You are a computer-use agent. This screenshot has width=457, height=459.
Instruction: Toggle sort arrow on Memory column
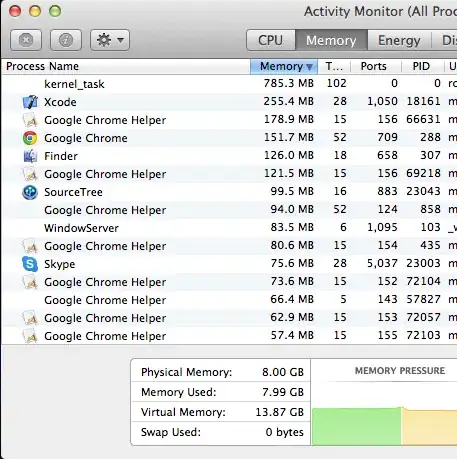click(309, 67)
